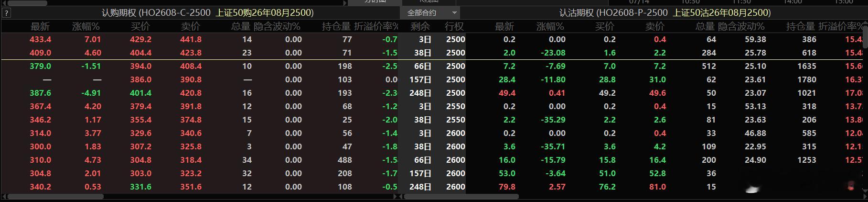Select put last price 28.4
The image size is (868, 202).
pyautogui.click(x=507, y=79)
